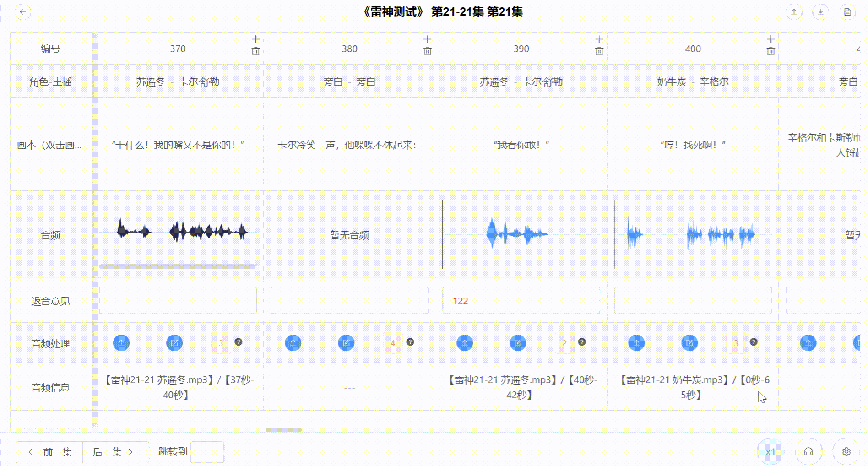Image resolution: width=868 pixels, height=466 pixels.
Task: Delete entry 370 with trash icon
Action: pyautogui.click(x=256, y=51)
